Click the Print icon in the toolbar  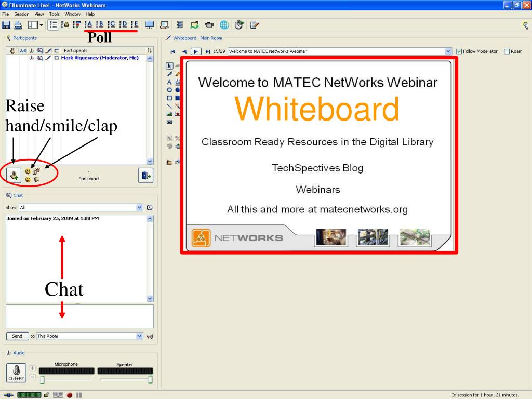tap(18, 25)
